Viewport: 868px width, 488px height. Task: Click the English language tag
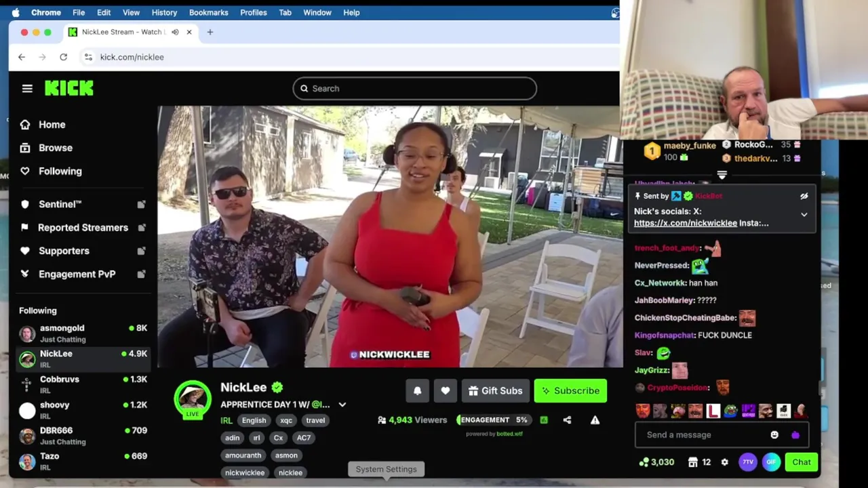click(254, 420)
